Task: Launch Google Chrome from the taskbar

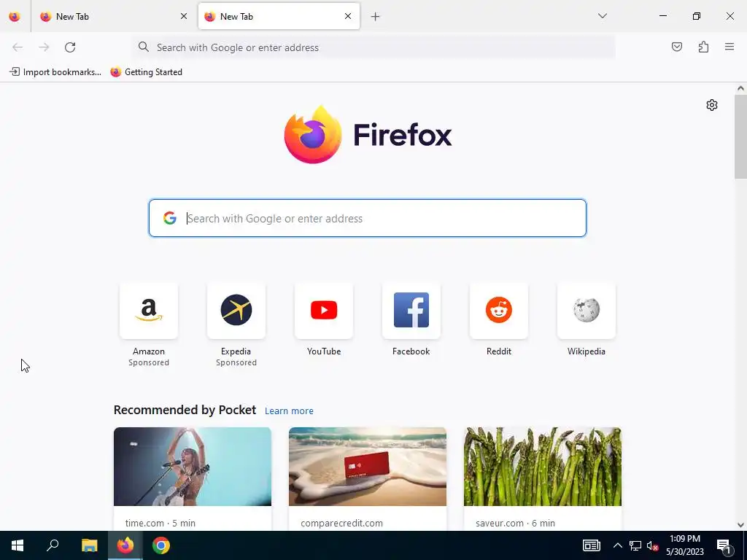Action: [x=161, y=545]
